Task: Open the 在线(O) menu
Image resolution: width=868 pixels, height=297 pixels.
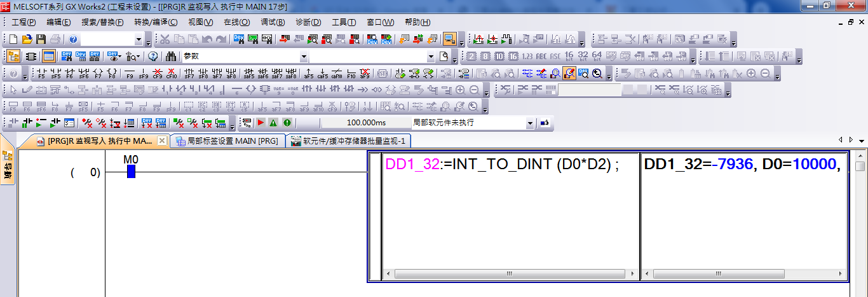Action: pos(236,22)
